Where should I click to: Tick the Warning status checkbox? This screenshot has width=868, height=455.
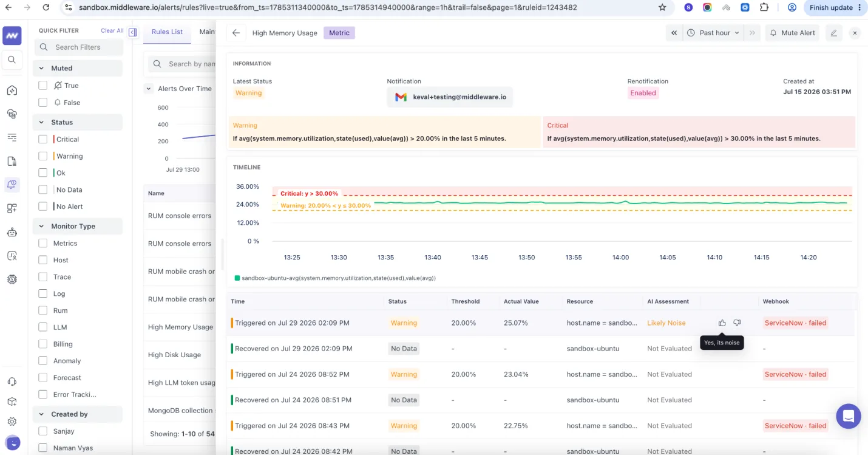42,156
